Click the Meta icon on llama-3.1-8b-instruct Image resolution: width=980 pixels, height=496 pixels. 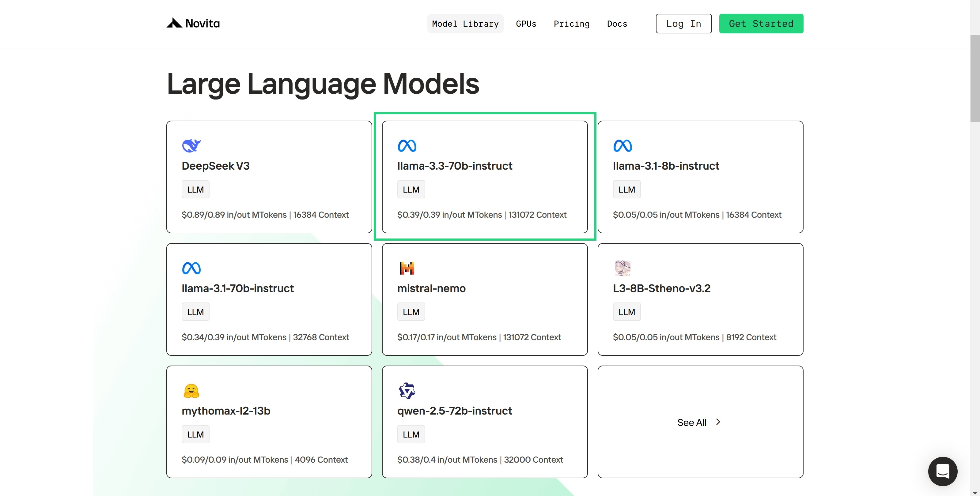pyautogui.click(x=622, y=145)
